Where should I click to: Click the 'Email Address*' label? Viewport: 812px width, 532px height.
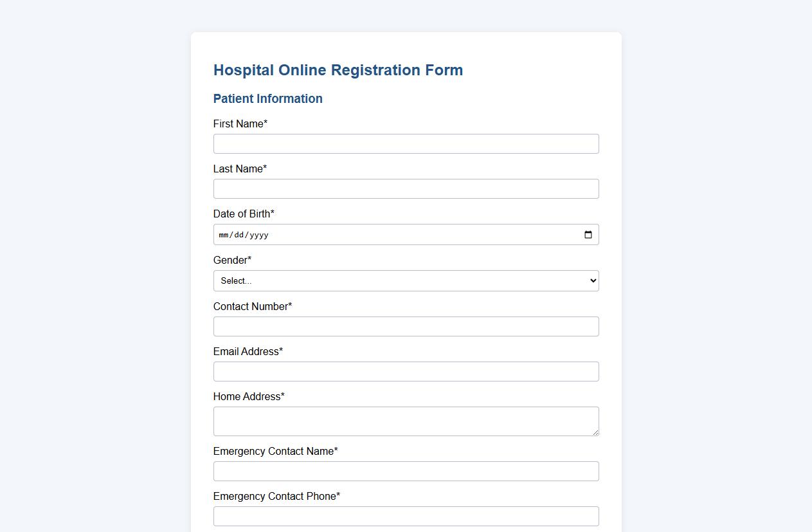(248, 351)
